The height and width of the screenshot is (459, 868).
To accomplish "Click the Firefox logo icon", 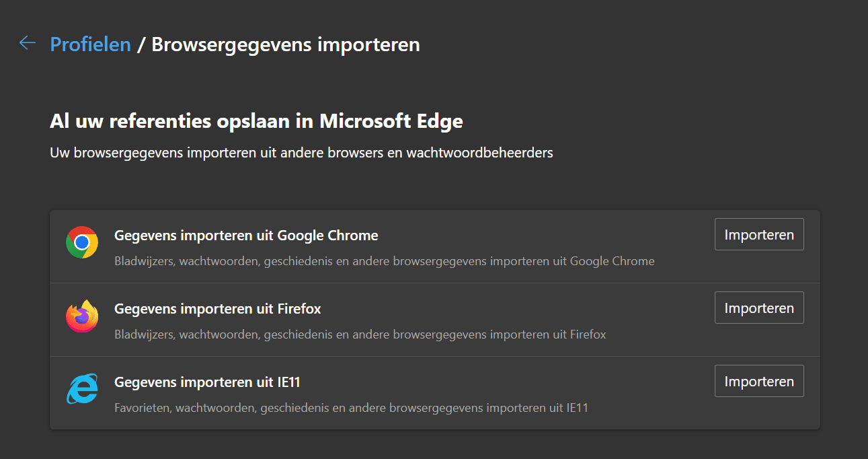I will click(x=82, y=316).
